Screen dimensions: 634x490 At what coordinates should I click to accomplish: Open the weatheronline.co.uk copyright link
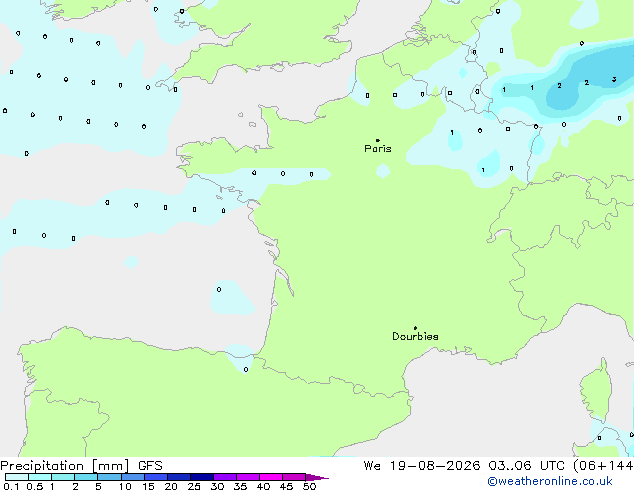550,481
